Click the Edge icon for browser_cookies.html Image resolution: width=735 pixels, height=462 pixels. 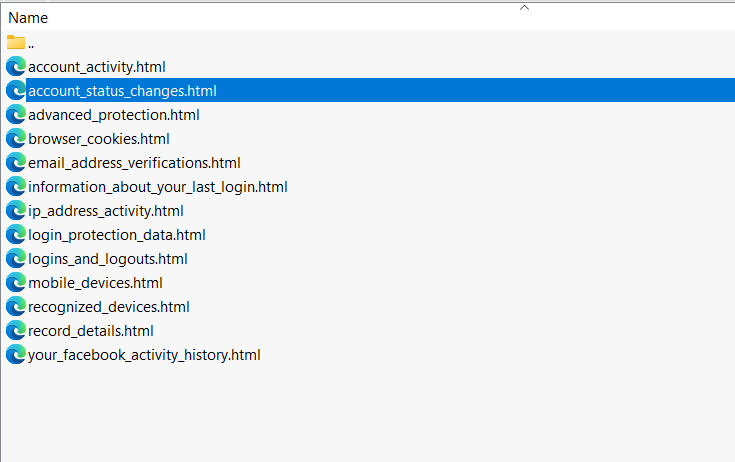pos(15,139)
